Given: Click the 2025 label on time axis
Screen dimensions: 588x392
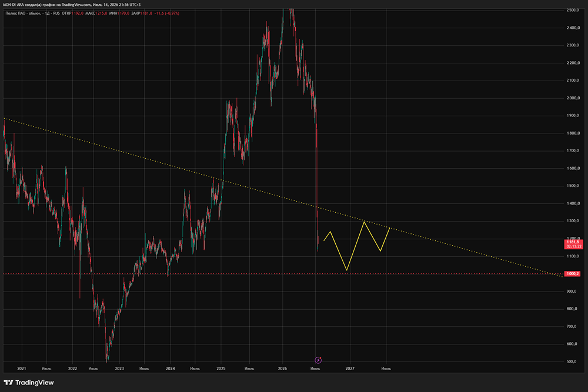Looking at the screenshot, I should pos(221,368).
